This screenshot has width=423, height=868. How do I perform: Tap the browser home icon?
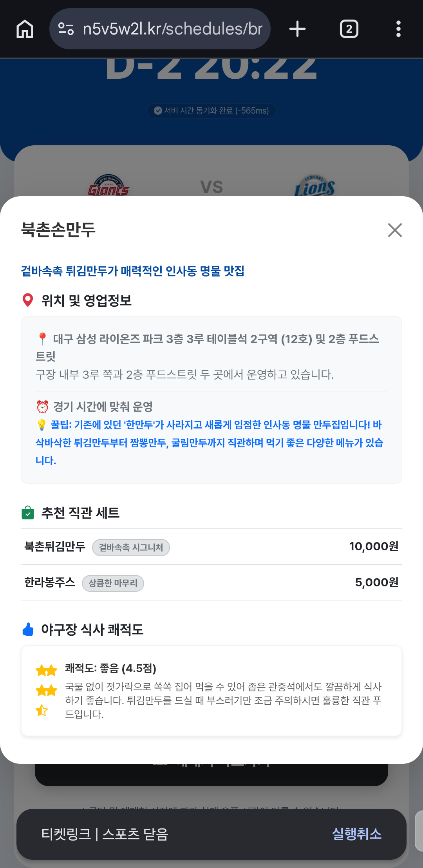[x=25, y=29]
